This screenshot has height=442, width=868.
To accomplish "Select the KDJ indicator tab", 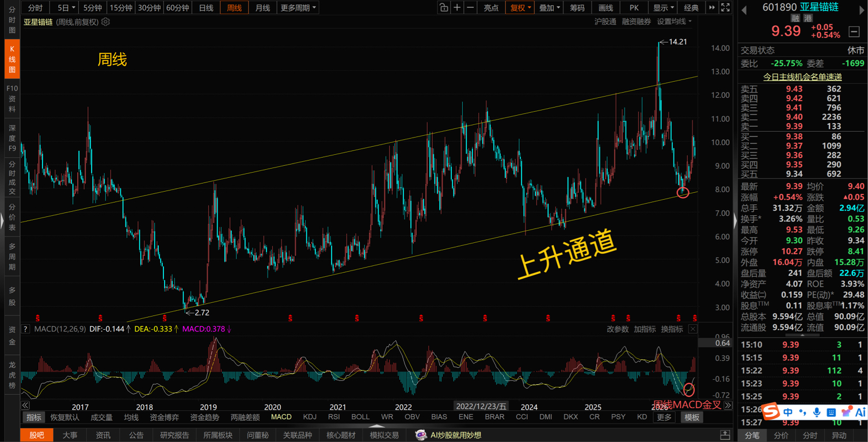I will tap(310, 417).
